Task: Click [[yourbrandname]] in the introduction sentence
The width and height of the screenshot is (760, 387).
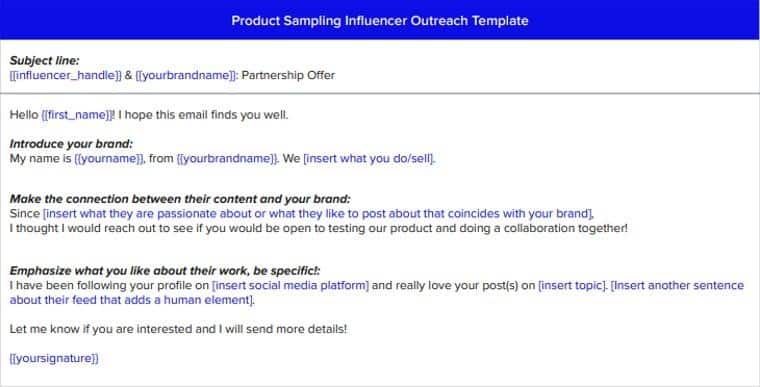Action: click(228, 159)
